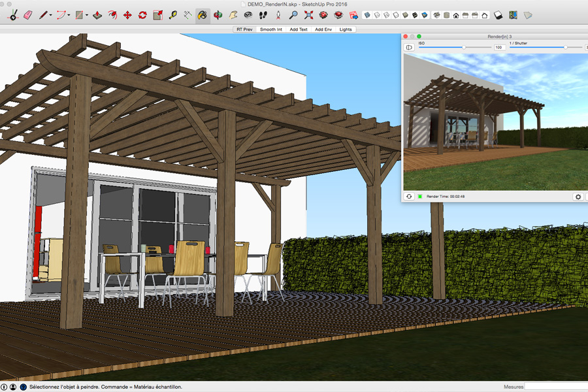
Task: Toggle the Look Around eye tool
Action: click(x=248, y=14)
